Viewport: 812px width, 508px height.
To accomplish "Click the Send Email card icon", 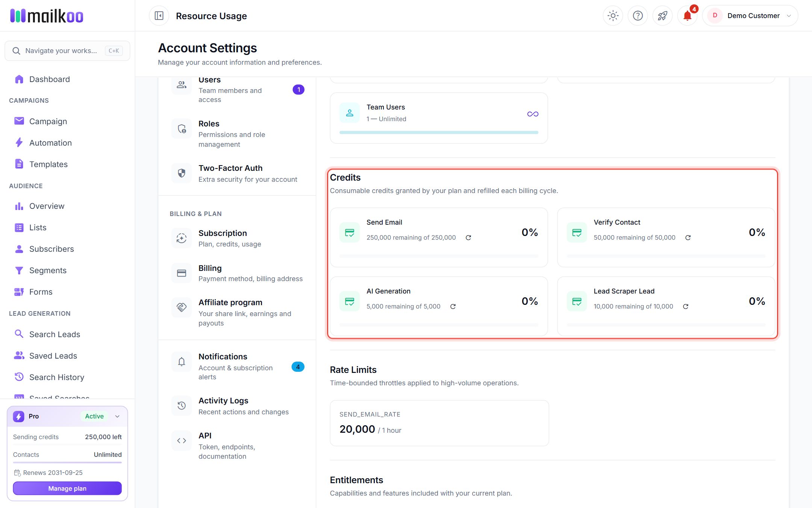I will coord(350,233).
